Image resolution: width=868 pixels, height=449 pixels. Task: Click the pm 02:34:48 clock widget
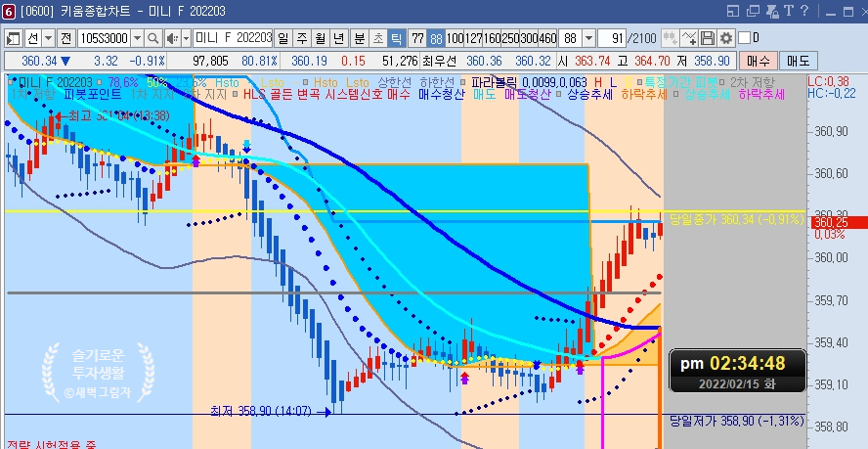coord(737,370)
